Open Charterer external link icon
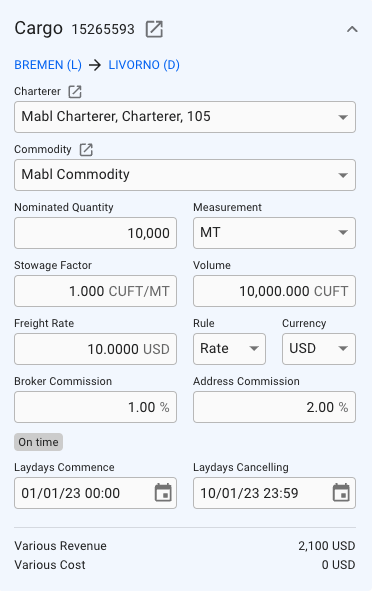This screenshot has width=372, height=596. click(75, 92)
